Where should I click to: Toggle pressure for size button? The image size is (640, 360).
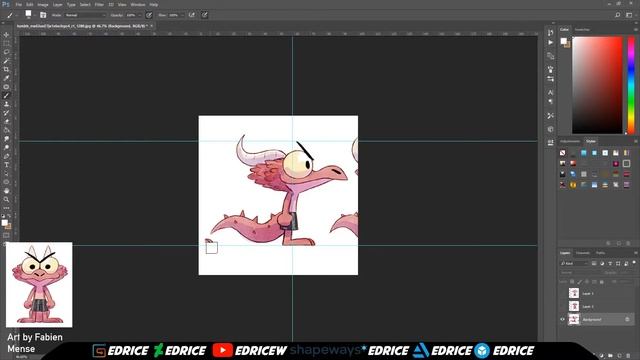[x=204, y=15]
